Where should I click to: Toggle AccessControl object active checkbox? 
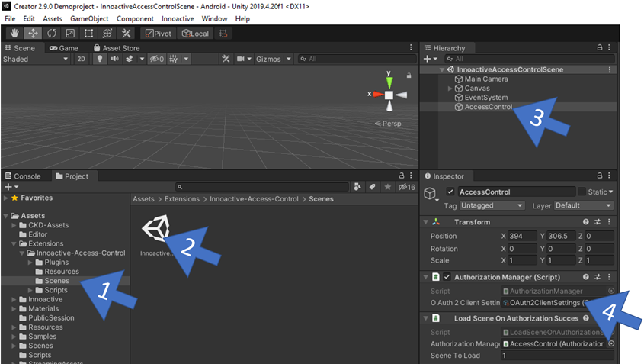(x=450, y=192)
